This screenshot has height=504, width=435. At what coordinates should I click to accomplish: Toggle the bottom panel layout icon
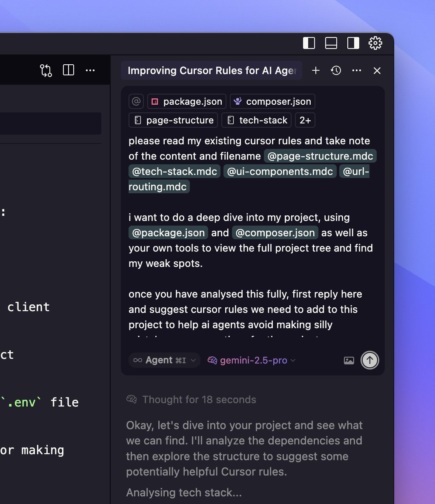click(331, 43)
